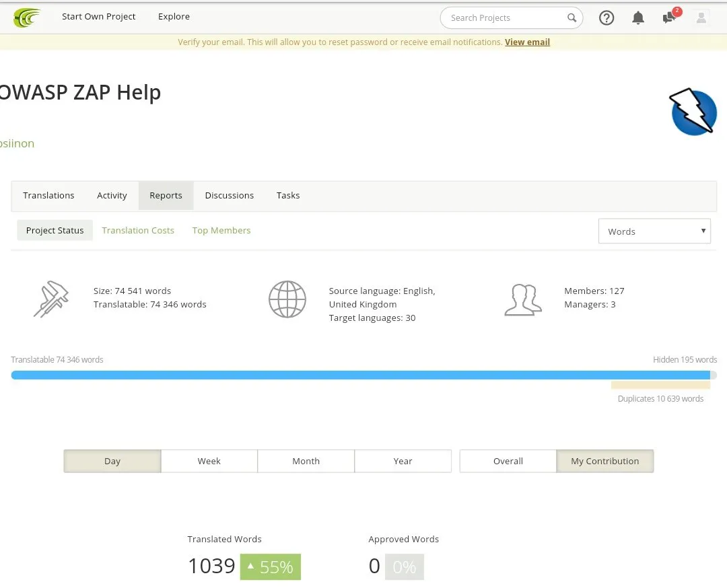727x588 pixels.
Task: Open Top Members report
Action: (x=221, y=230)
